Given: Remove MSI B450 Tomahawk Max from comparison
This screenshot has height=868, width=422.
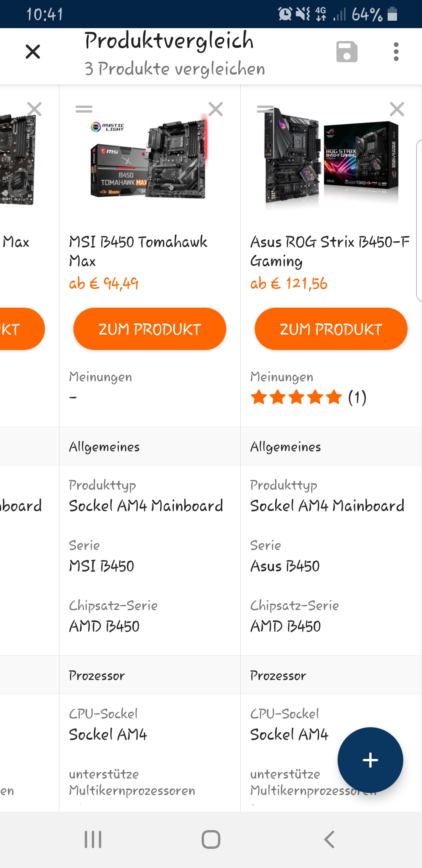Looking at the screenshot, I should [216, 109].
